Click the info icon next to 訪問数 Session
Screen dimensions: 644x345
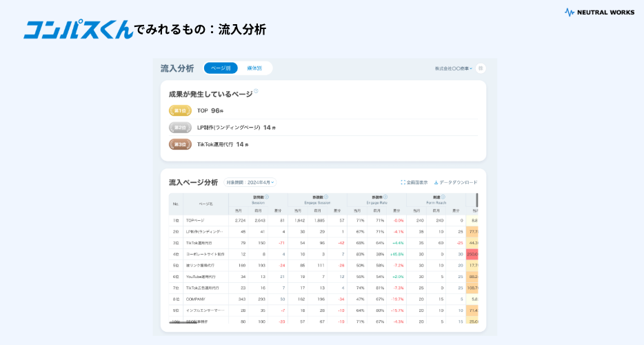[x=267, y=197]
